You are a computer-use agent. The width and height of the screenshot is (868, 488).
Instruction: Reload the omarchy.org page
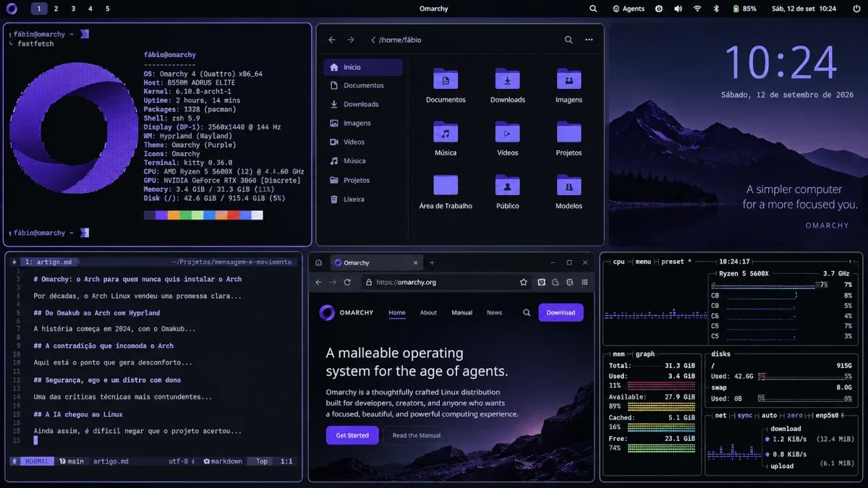click(x=347, y=282)
